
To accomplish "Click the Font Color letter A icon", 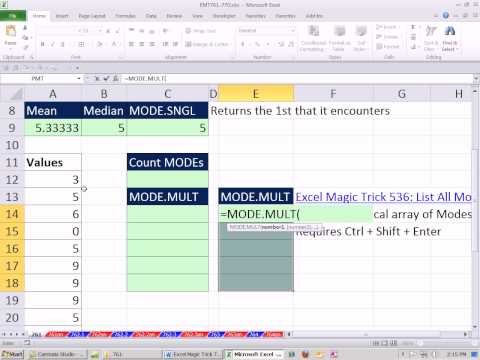I will pyautogui.click(x=114, y=44).
